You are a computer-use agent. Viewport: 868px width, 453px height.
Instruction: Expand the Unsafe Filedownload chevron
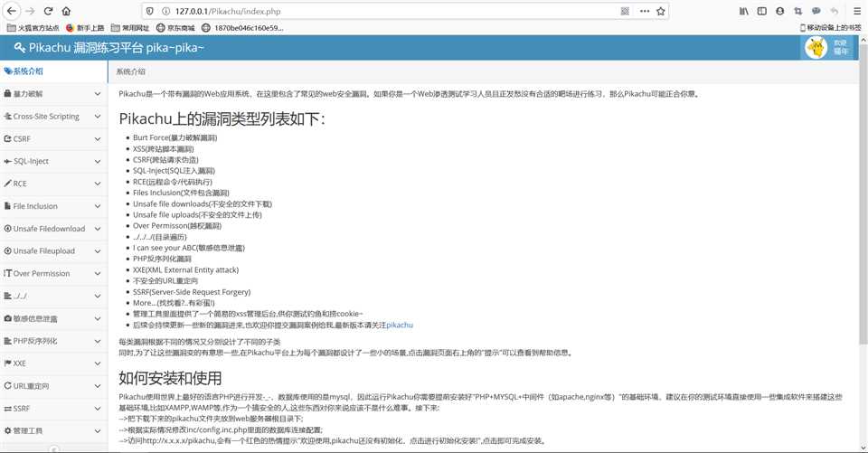(98, 229)
